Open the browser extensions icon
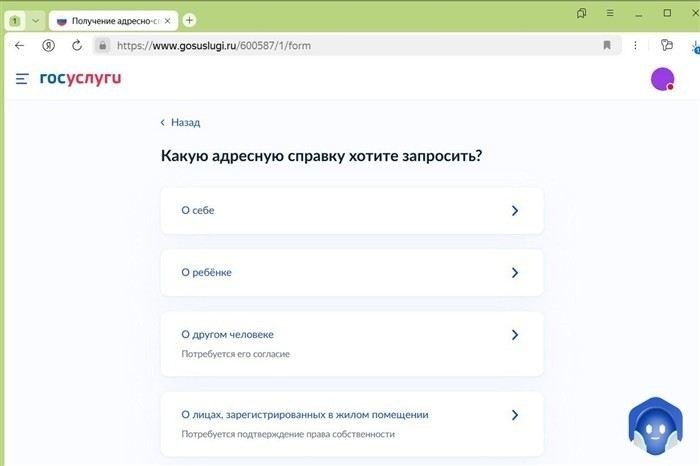Image resolution: width=700 pixels, height=466 pixels. point(667,45)
